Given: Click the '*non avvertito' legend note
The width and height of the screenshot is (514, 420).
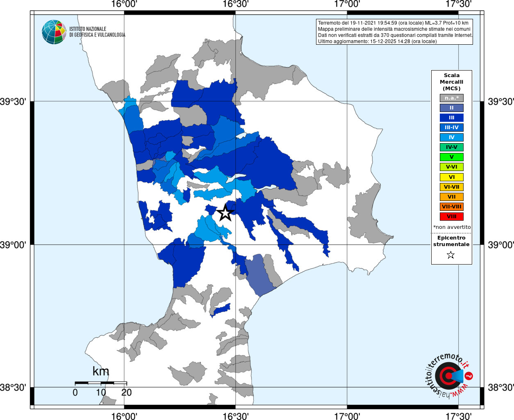Looking at the screenshot, I should 452,227.
